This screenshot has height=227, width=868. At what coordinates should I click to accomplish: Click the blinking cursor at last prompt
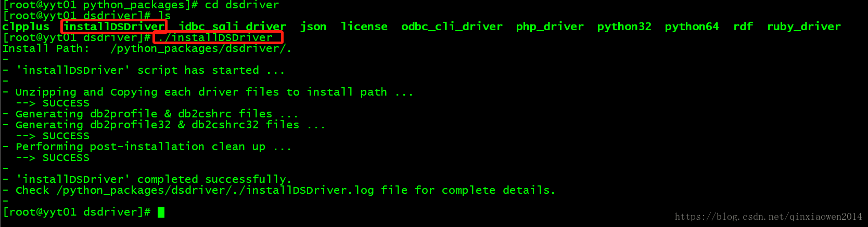[161, 212]
